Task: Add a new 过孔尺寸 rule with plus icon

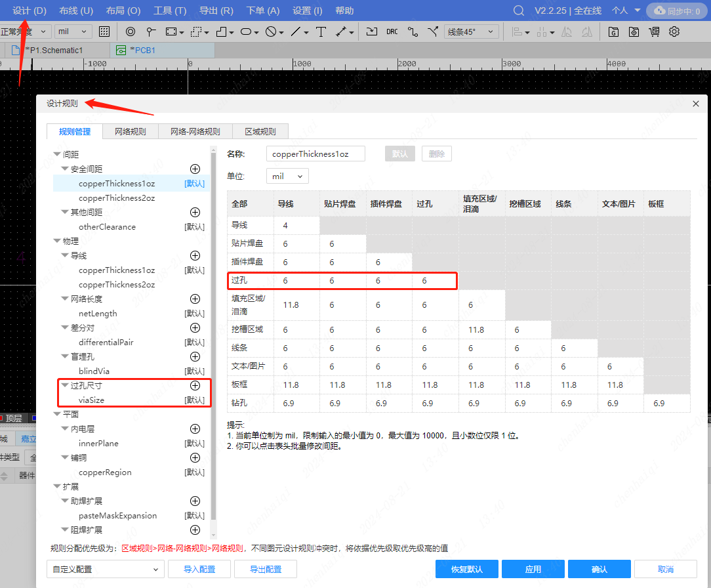Action: click(195, 386)
